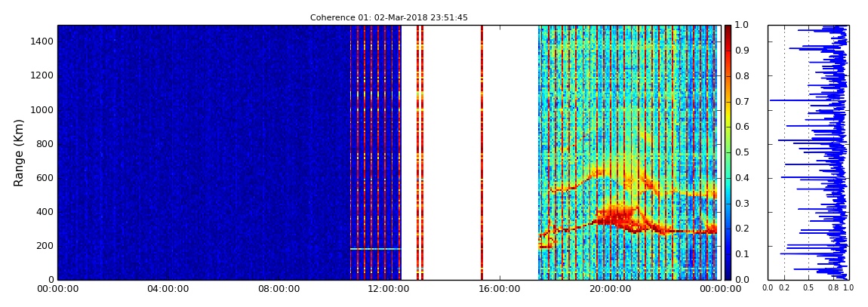The height and width of the screenshot is (307, 868).
Task: Click the colorbar 1.0 tick label
Action: (740, 26)
